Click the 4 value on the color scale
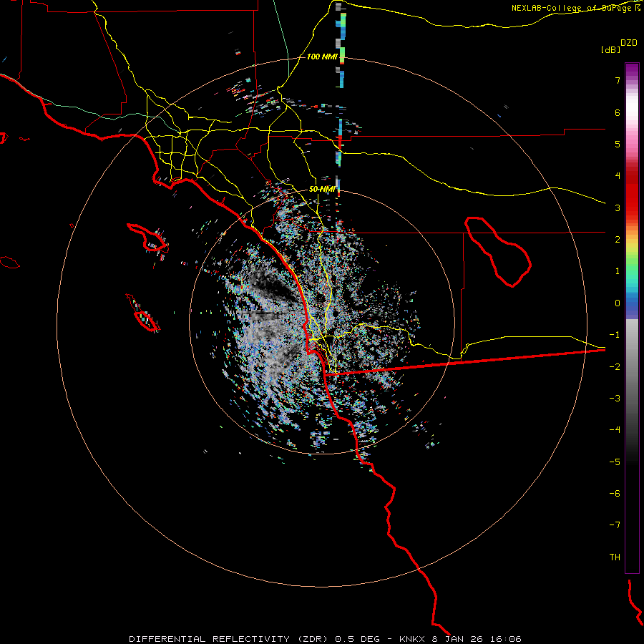Viewport: 644px width, 644px height. (618, 176)
